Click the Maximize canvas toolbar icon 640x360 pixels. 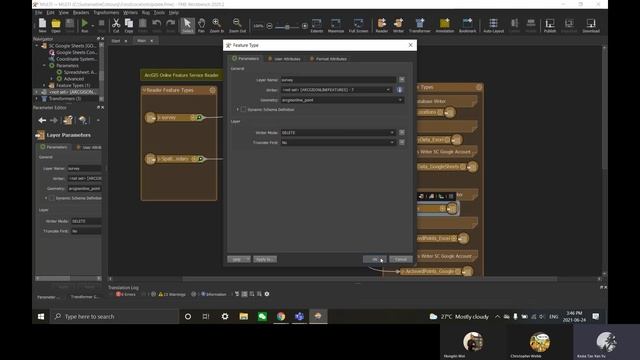pos(336,25)
